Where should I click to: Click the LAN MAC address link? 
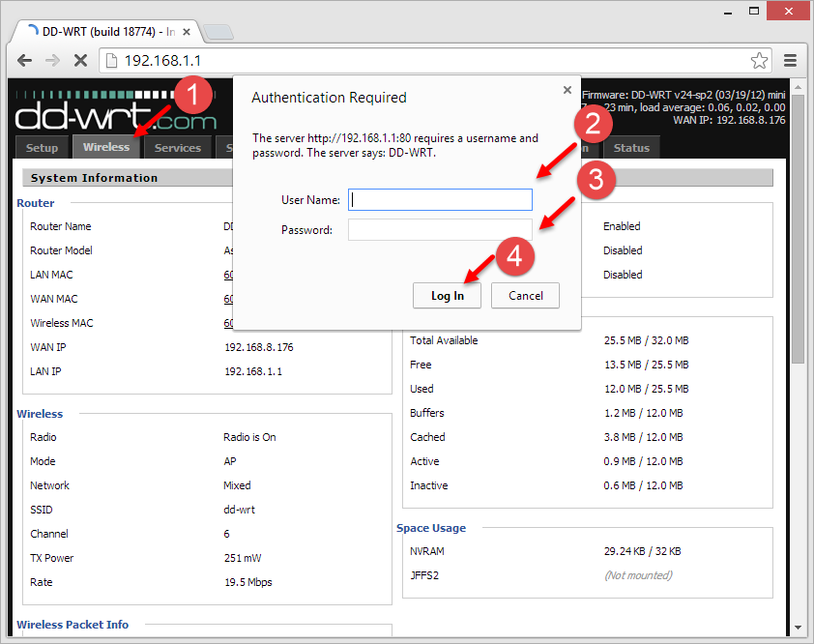coord(228,275)
